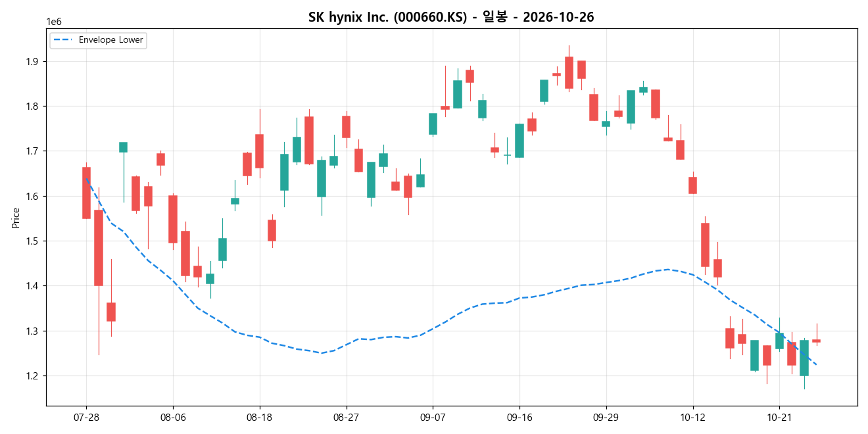Click the 09-07 date tick label
The height and width of the screenshot is (434, 868).
[x=433, y=417]
